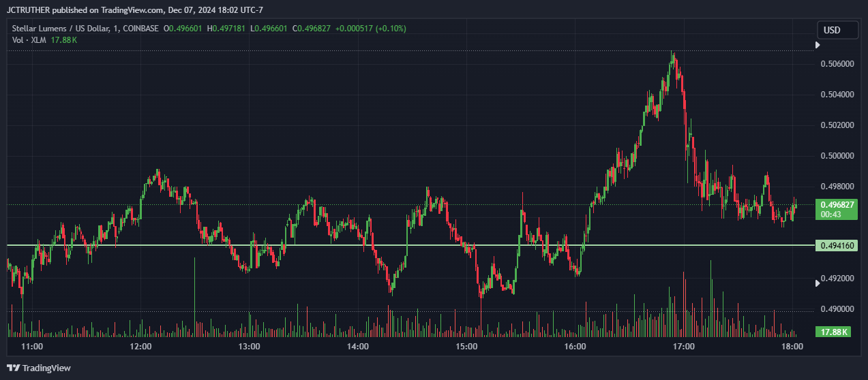Click the C0.496827 close value in the legend
This screenshot has height=380, width=868.
[312, 29]
